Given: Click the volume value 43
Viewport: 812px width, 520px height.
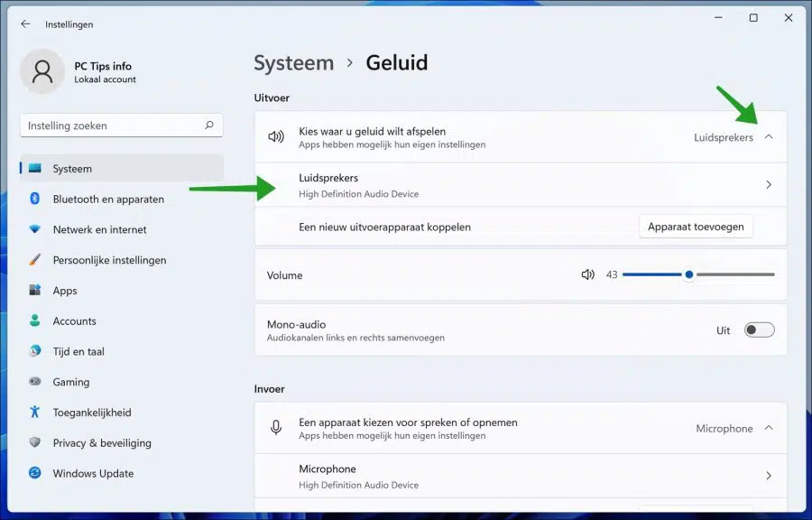Looking at the screenshot, I should [x=612, y=274].
